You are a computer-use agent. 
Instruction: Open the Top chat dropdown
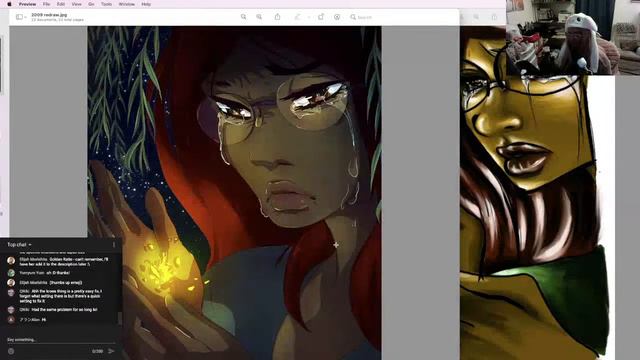pos(19,244)
